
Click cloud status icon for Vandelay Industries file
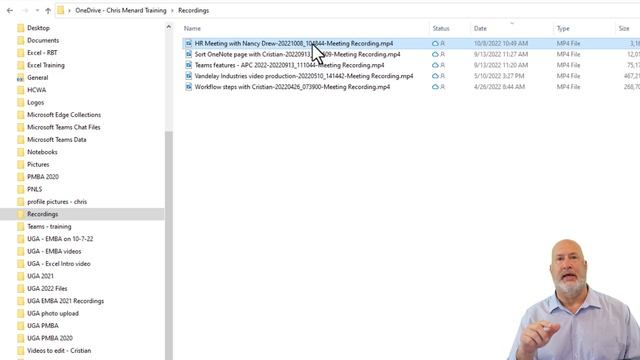click(x=435, y=76)
